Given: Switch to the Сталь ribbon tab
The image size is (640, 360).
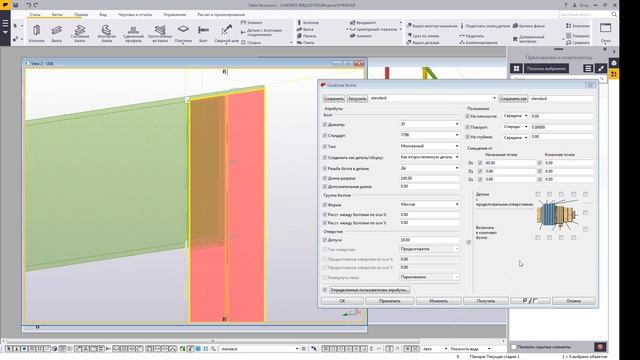Looking at the screenshot, I should click(35, 15).
